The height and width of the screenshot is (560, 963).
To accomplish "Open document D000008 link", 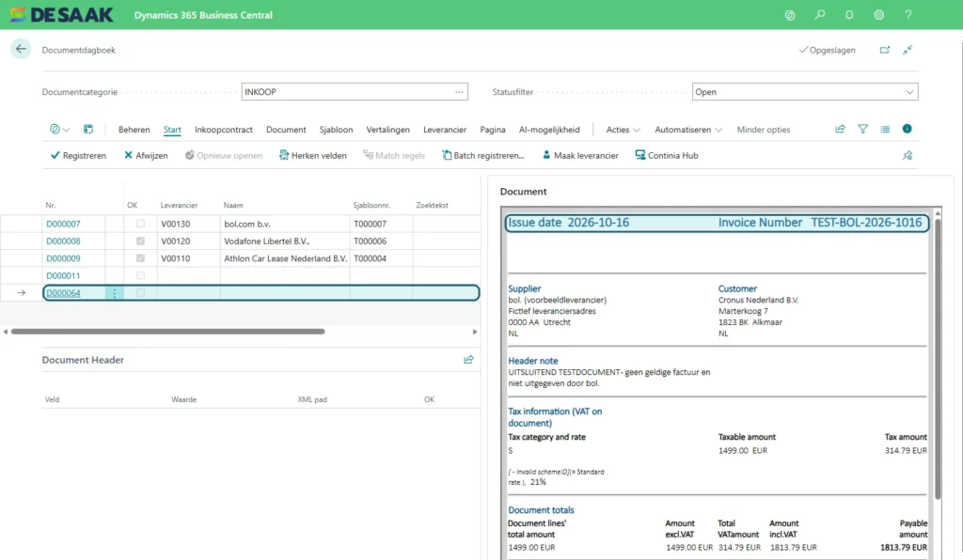I will [x=63, y=241].
